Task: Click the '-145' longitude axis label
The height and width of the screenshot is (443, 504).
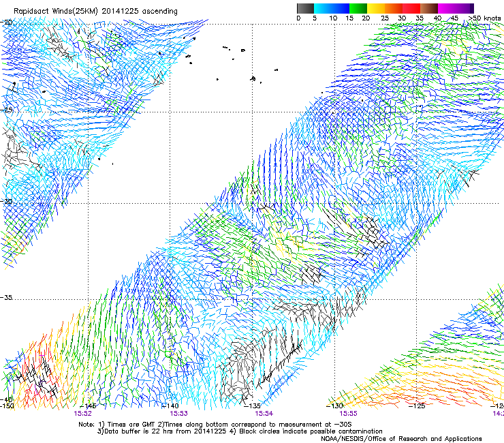Action: (x=88, y=406)
